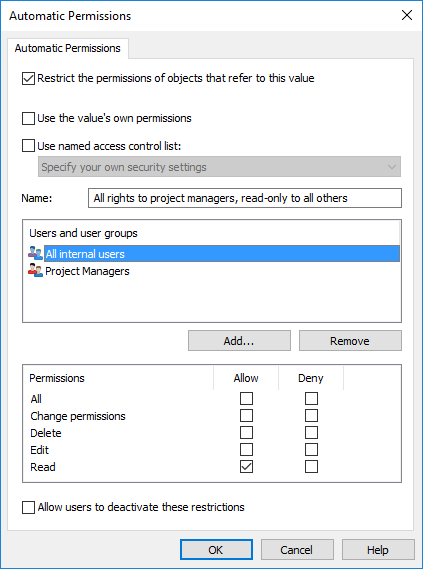Viewport: 423px width, 569px height.
Task: Uncheck the Allow checkbox for Read
Action: pos(246,467)
